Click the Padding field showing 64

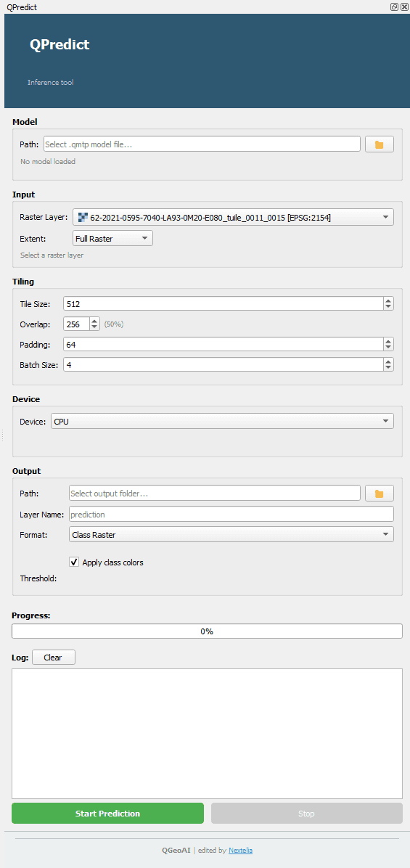(224, 344)
